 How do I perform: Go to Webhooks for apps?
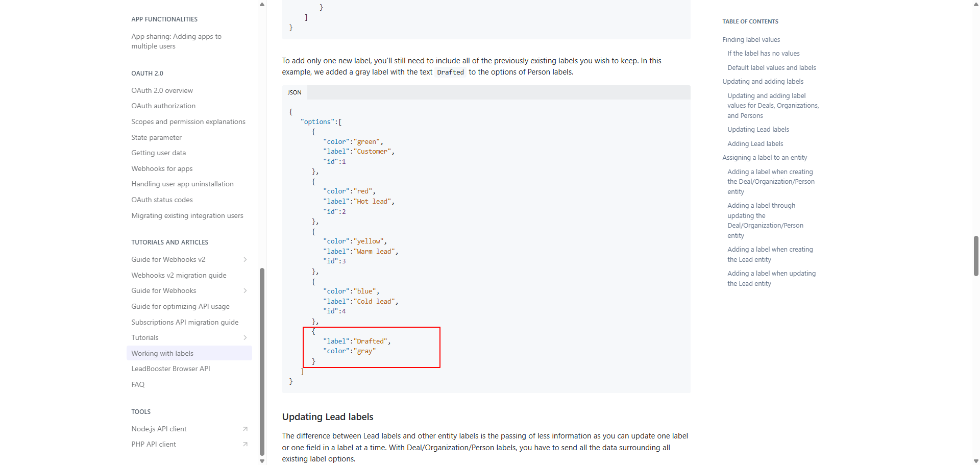click(162, 168)
